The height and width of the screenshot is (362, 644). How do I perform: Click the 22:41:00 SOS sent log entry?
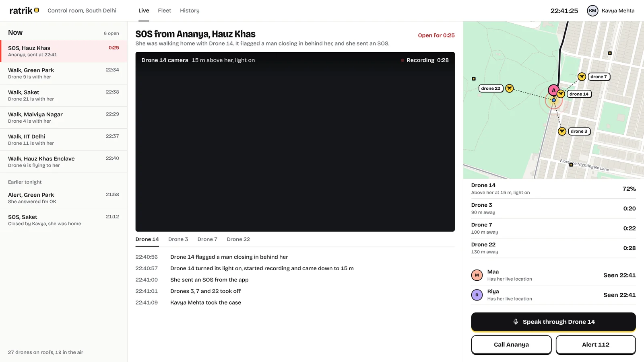point(295,280)
